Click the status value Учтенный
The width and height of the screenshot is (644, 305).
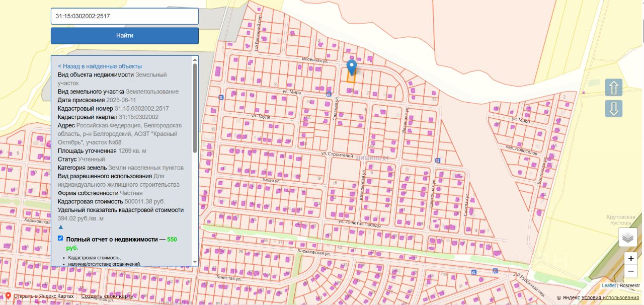tap(92, 160)
